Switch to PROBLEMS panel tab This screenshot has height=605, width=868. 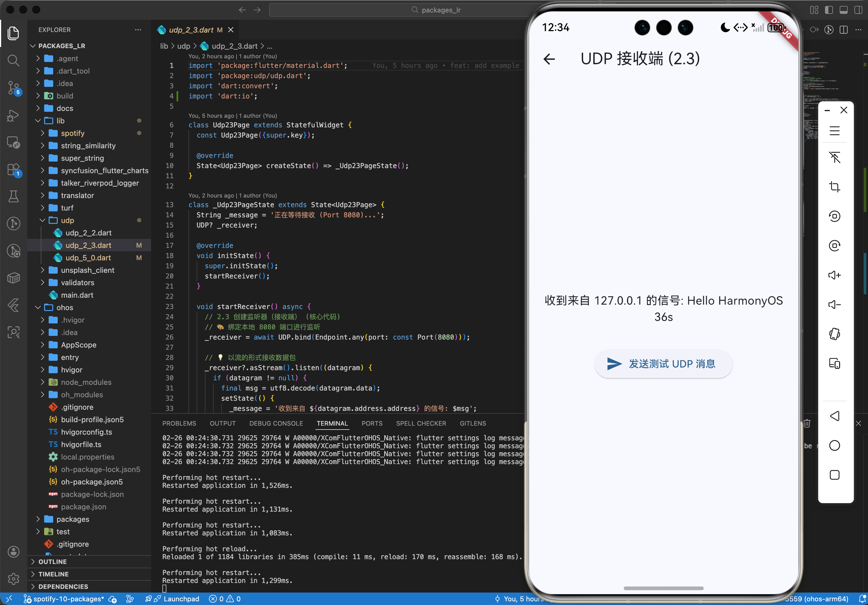pos(179,423)
